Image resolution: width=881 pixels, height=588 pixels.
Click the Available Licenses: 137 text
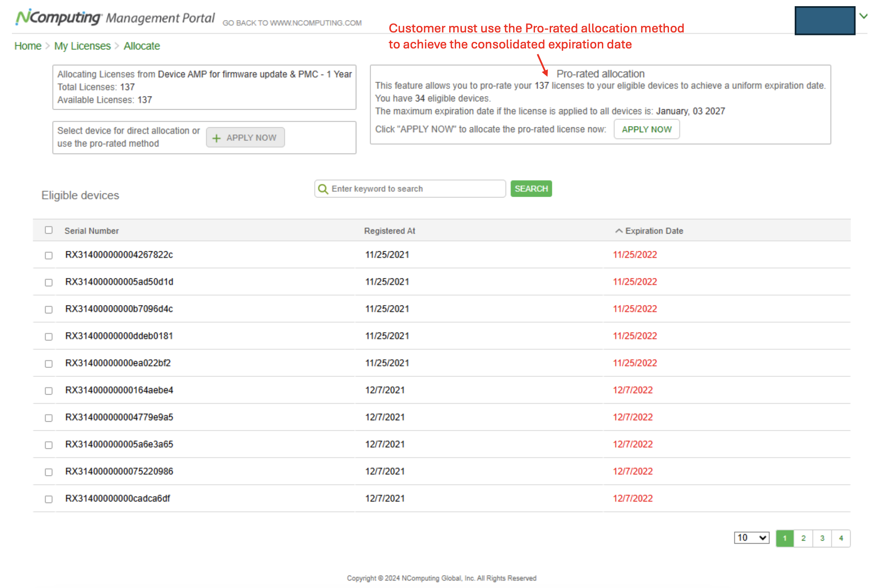105,100
